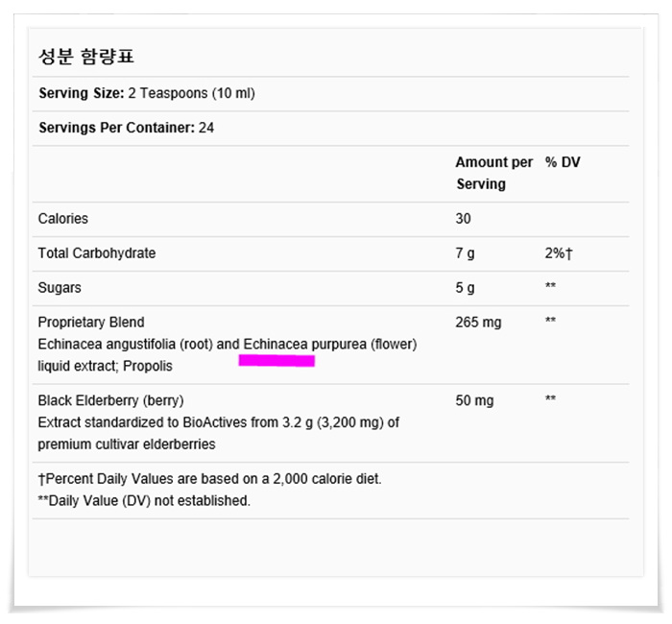The width and height of the screenshot is (672, 624).
Task: Click the Amount per Serving column header
Action: (493, 173)
